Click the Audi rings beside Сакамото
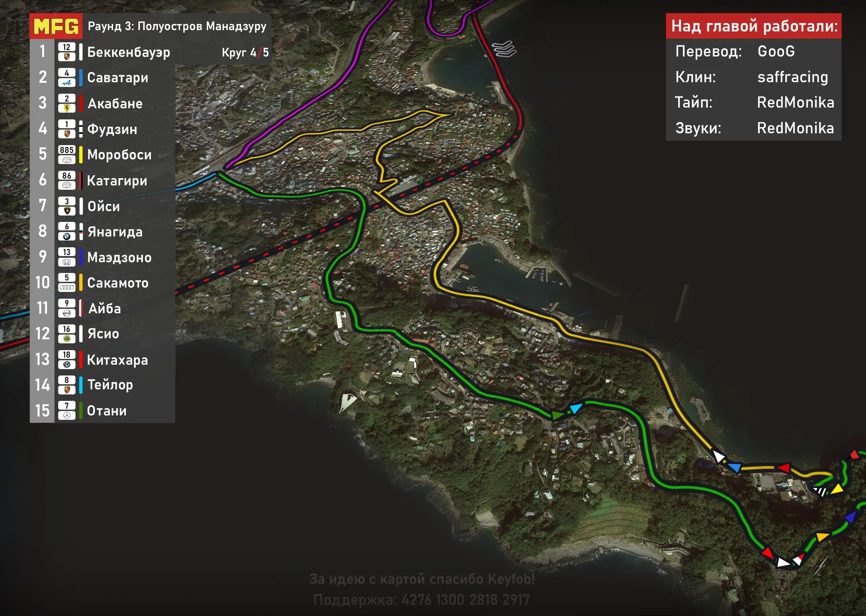 tap(66, 287)
